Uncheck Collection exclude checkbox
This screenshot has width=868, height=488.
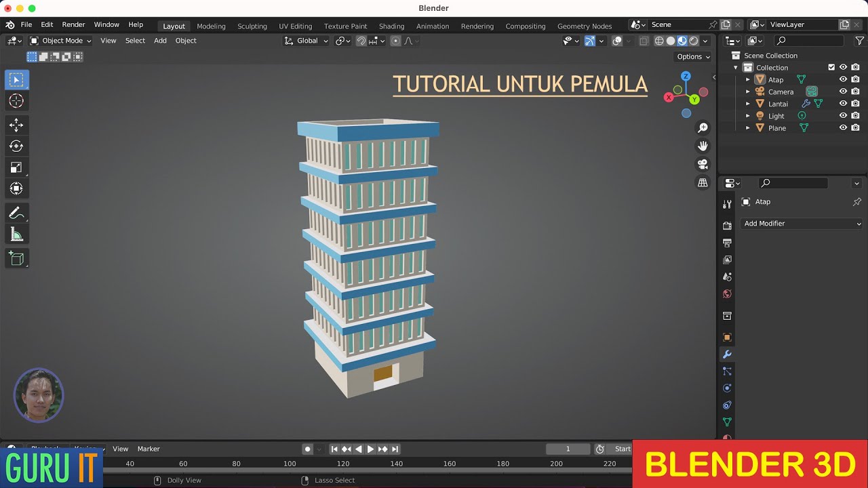coord(831,68)
